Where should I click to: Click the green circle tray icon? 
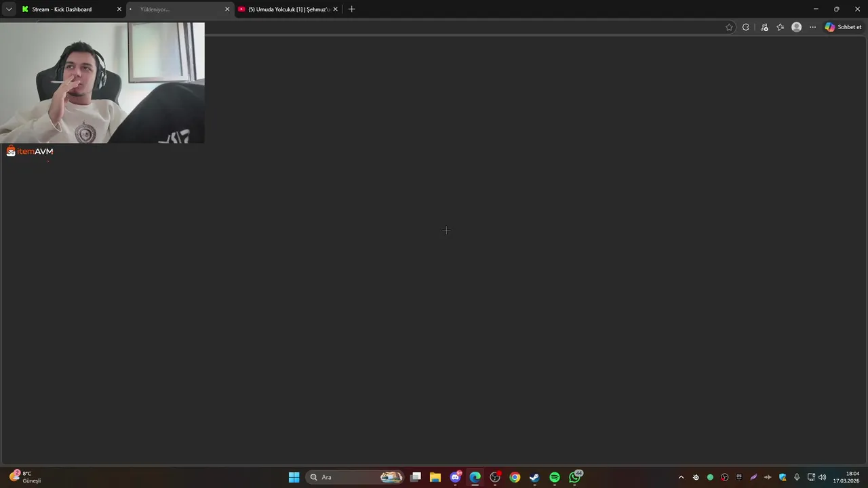(710, 477)
